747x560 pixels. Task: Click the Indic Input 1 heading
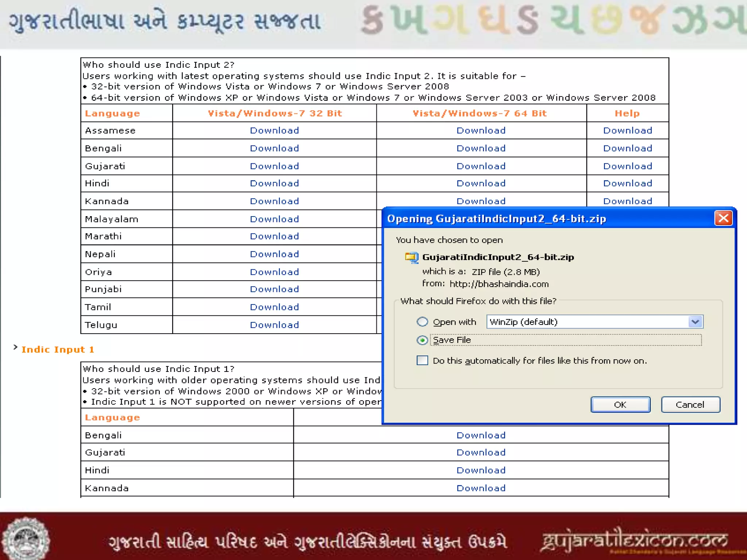pyautogui.click(x=58, y=350)
